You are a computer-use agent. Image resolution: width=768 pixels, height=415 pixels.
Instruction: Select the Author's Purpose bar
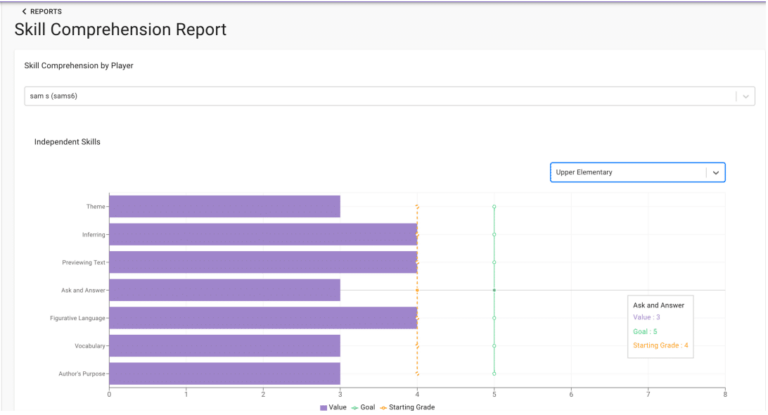(x=224, y=373)
